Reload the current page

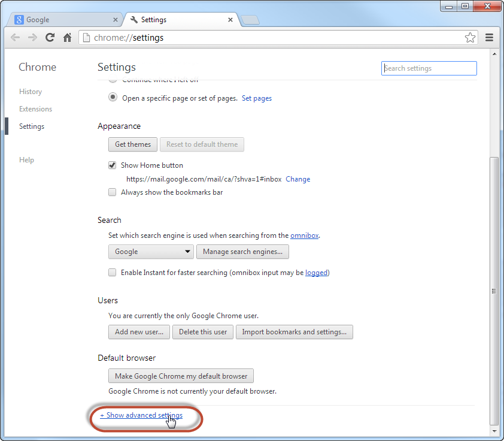point(50,38)
